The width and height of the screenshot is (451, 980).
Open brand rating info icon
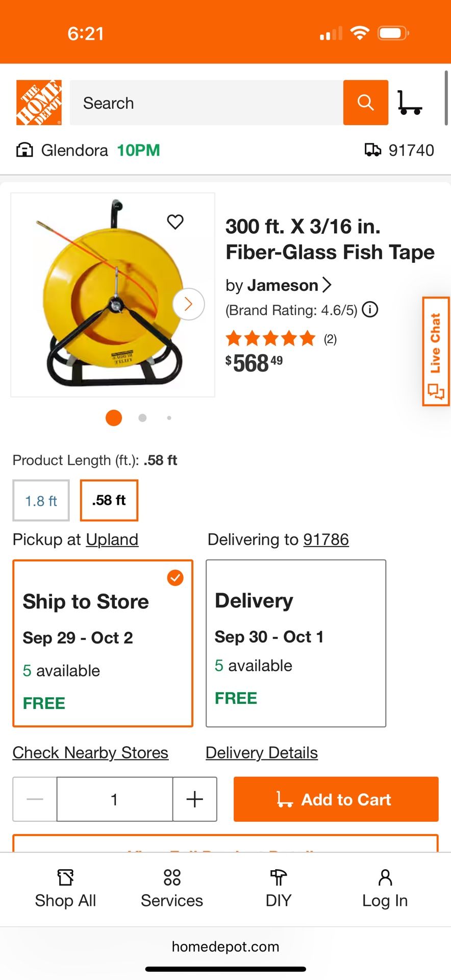pyautogui.click(x=370, y=310)
